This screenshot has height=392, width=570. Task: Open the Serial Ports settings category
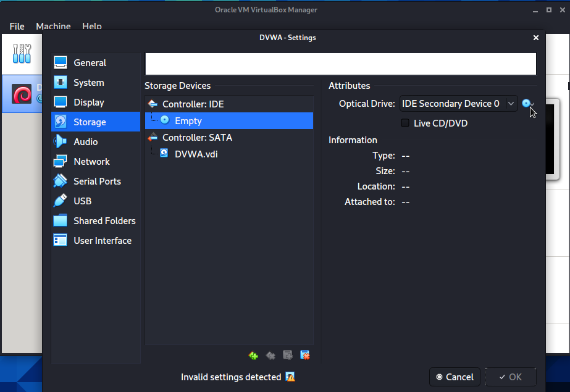pos(96,181)
